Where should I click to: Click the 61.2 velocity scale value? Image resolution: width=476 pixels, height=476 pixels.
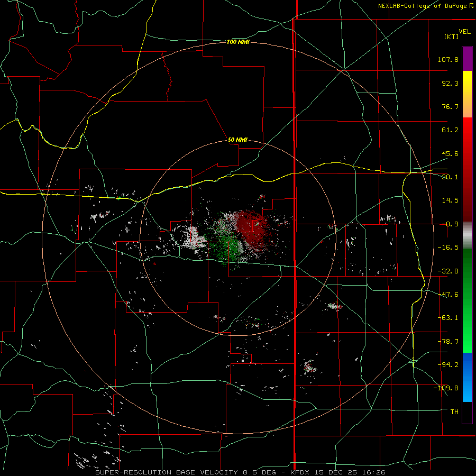tap(450, 130)
